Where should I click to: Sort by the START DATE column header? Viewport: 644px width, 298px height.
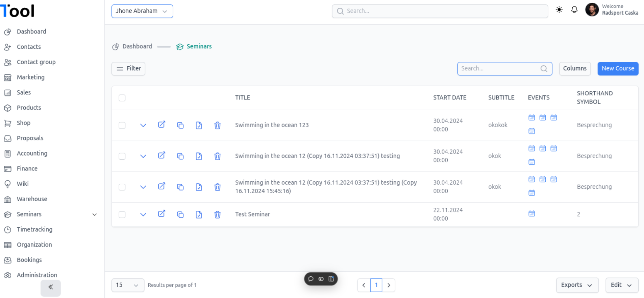click(x=450, y=98)
